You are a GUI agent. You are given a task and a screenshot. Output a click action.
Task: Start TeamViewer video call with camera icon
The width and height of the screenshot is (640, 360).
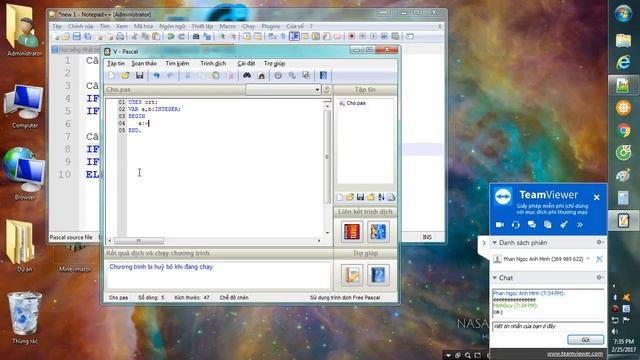click(x=500, y=224)
